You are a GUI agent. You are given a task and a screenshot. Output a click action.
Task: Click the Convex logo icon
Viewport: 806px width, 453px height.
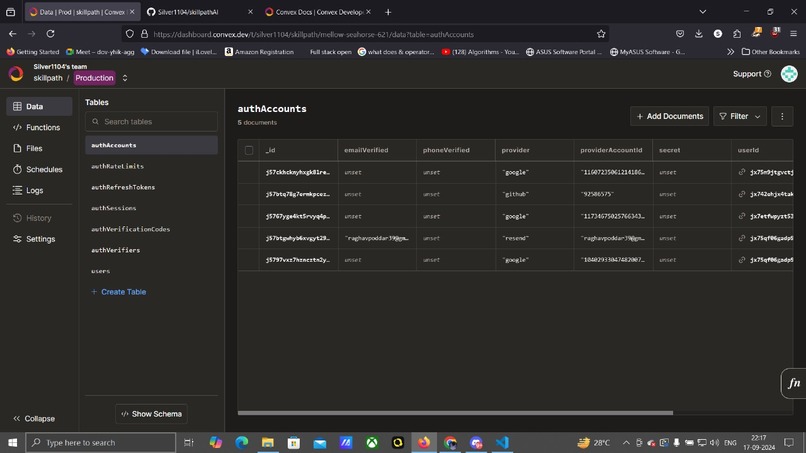(x=16, y=74)
